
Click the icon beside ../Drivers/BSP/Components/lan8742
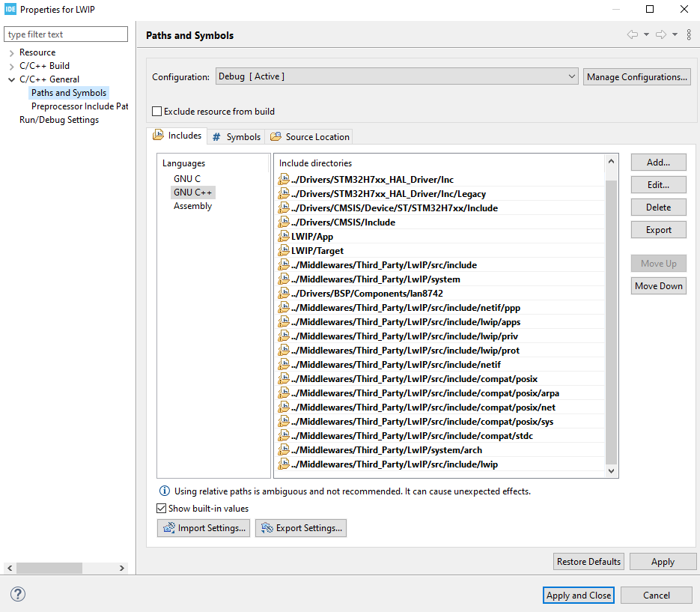coord(284,293)
